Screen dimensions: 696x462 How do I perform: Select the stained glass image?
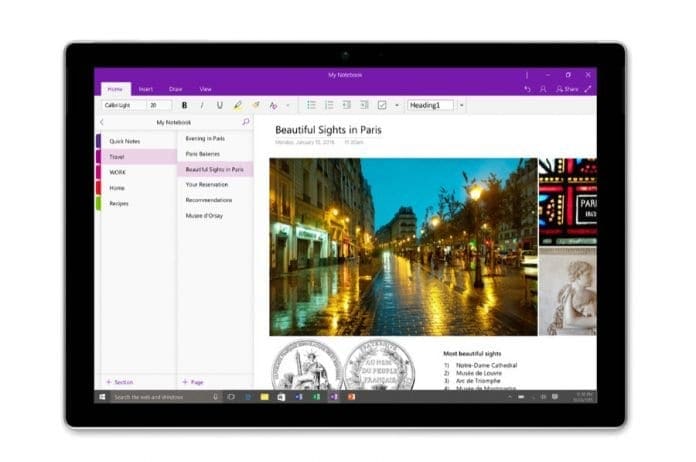pos(568,201)
